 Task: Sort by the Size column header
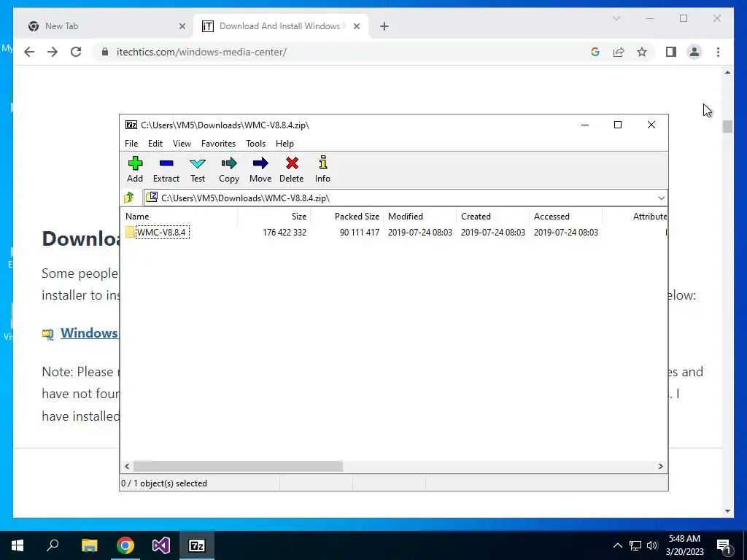[x=274, y=216]
